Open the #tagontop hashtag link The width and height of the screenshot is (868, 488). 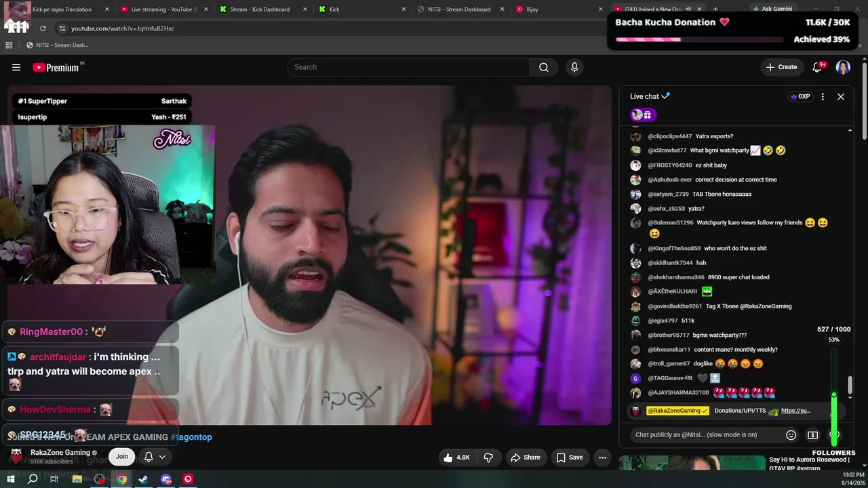click(x=191, y=437)
